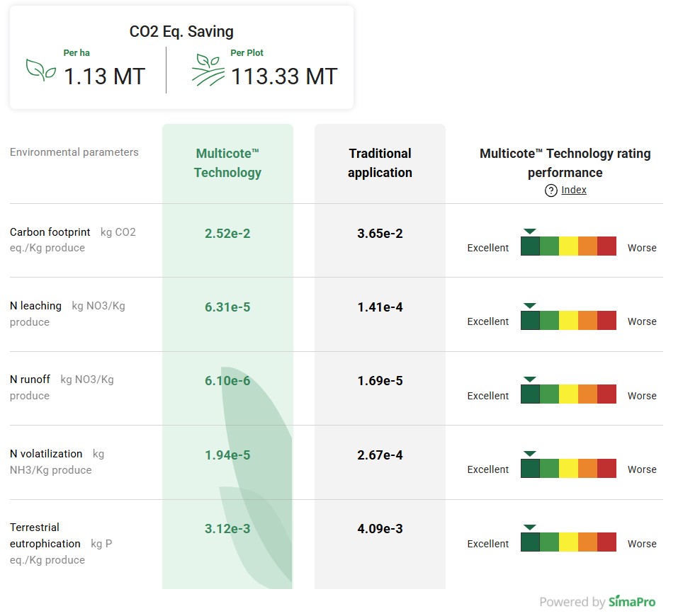
Task: Open the Index link
Action: coord(574,190)
